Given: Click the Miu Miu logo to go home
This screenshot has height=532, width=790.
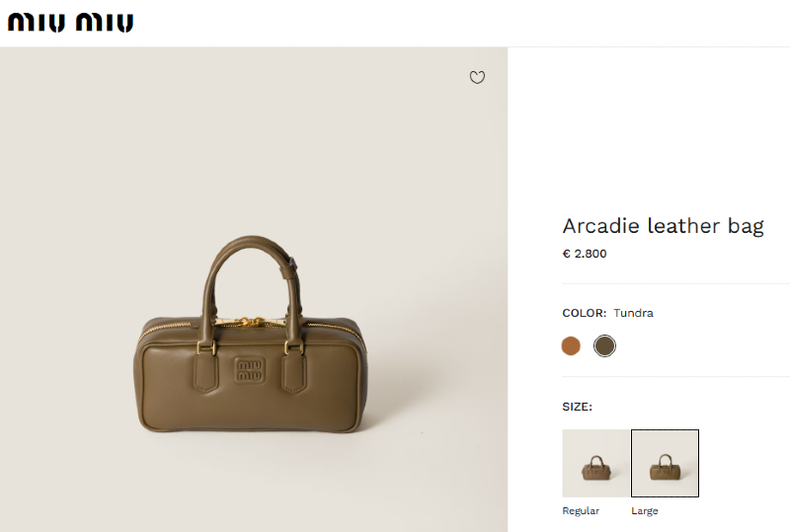Looking at the screenshot, I should (x=70, y=23).
